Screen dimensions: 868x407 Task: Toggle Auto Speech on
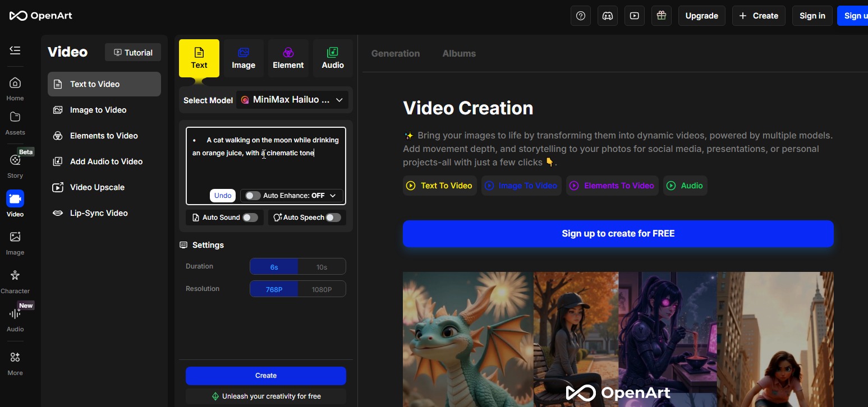333,218
